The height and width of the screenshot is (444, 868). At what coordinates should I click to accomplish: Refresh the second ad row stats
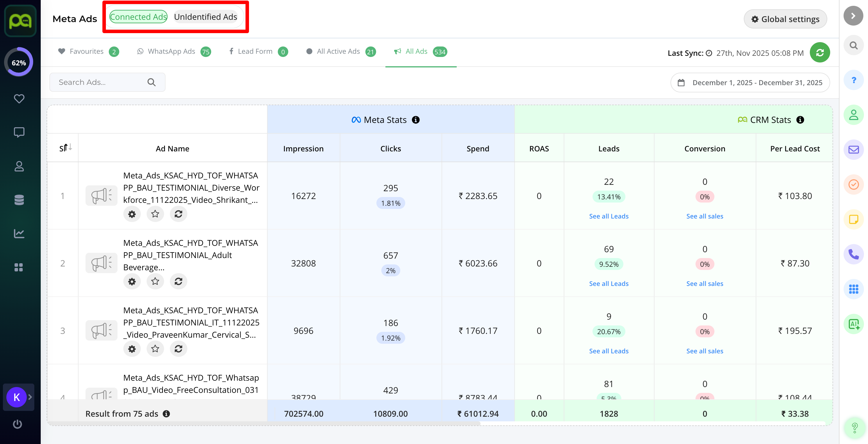pyautogui.click(x=178, y=281)
